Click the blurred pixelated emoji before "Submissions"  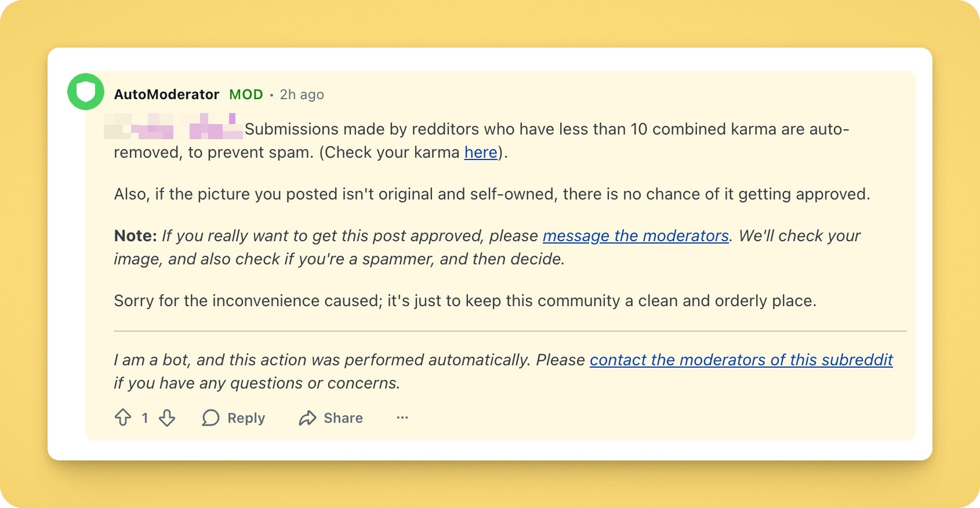pos(174,128)
